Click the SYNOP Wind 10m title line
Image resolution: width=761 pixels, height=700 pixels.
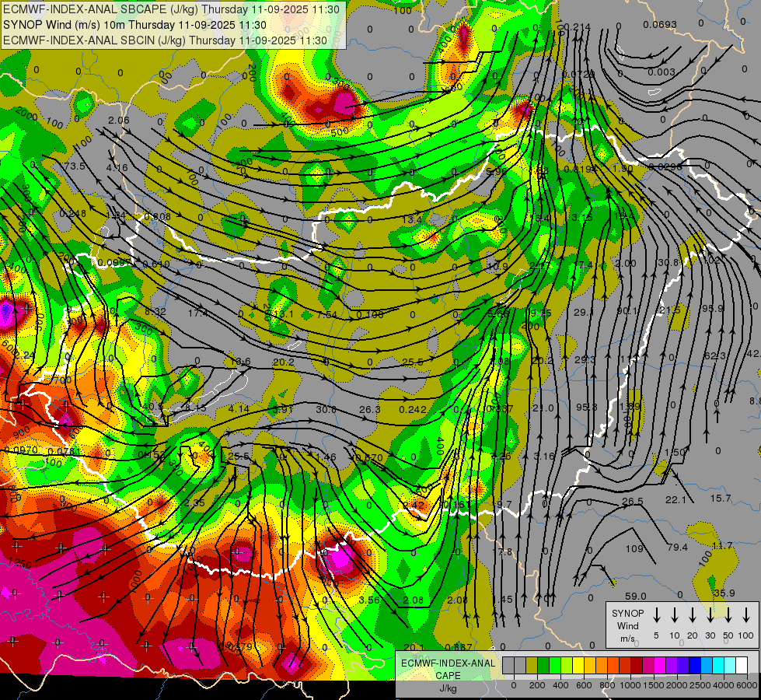point(134,25)
